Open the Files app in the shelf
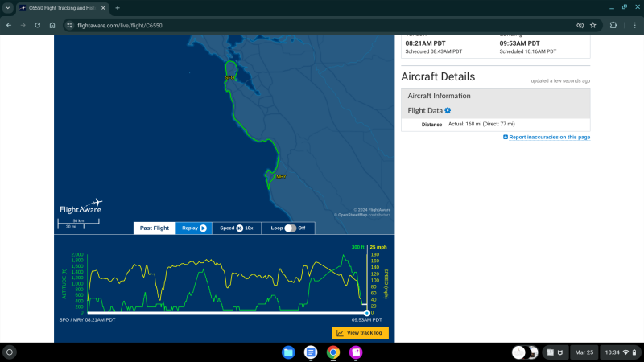This screenshot has width=644, height=362. pos(288,352)
